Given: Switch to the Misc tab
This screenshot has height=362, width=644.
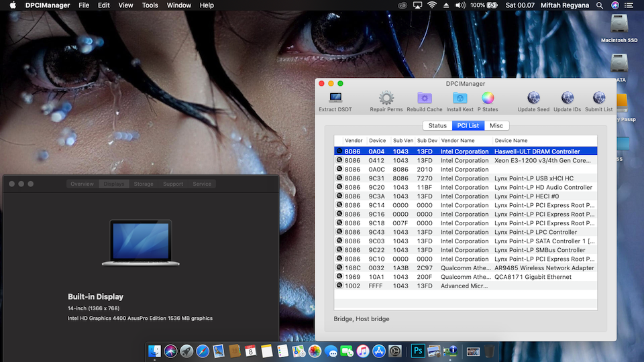Looking at the screenshot, I should click(x=496, y=126).
